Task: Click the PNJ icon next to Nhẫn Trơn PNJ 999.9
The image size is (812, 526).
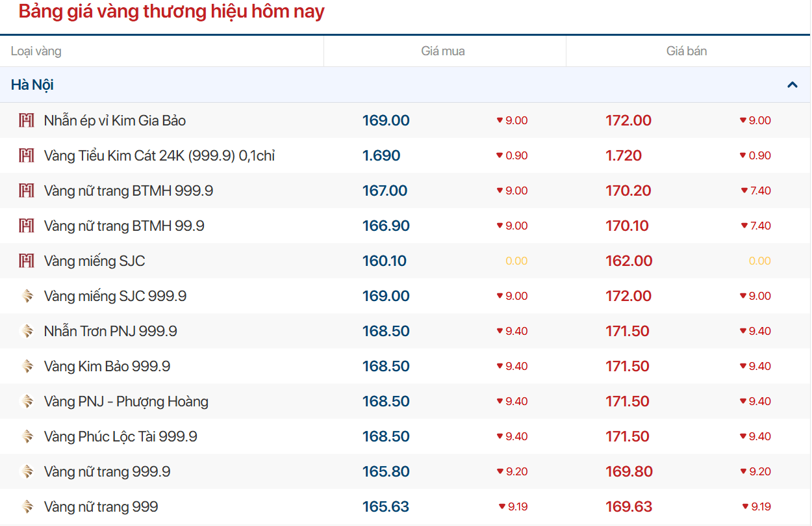Action: 27,331
